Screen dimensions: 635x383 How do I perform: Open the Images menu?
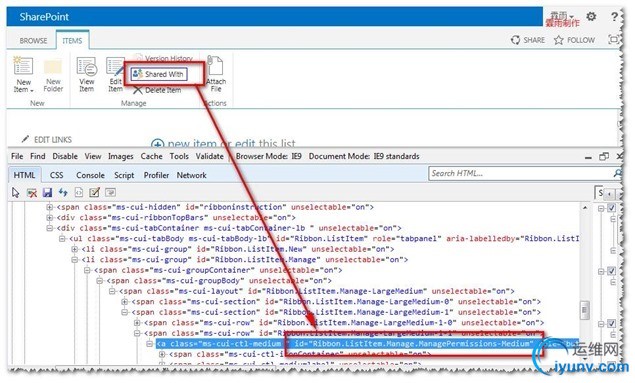pyautogui.click(x=121, y=156)
